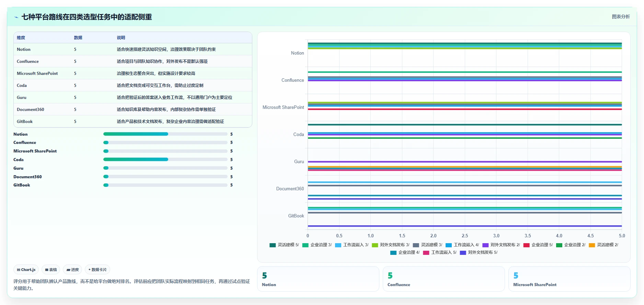
Task: Click the description 适合快速搭建灵活知识空间，治理效果取决于团队约束
Action: pos(166,49)
